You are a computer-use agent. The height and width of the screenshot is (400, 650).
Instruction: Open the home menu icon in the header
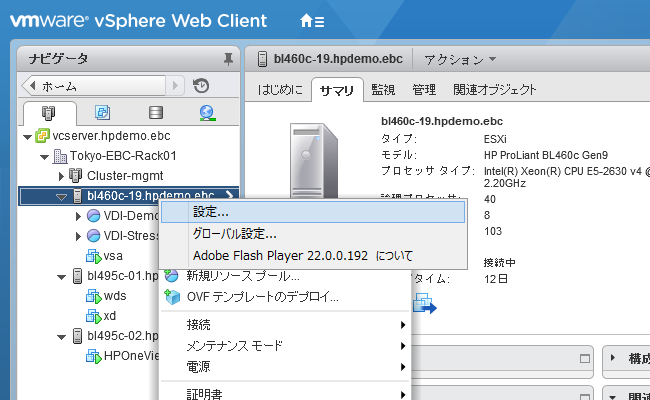(x=312, y=21)
